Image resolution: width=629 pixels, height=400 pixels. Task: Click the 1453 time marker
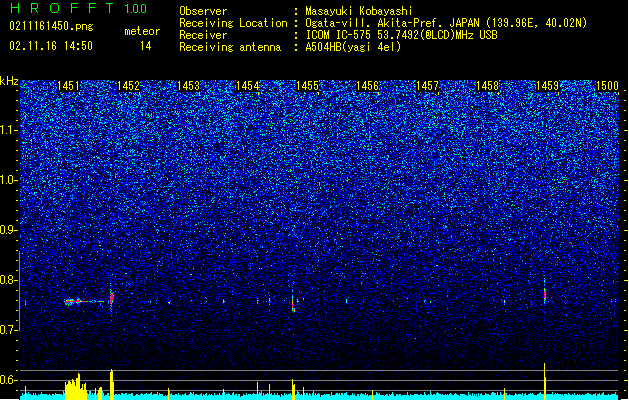[188, 86]
